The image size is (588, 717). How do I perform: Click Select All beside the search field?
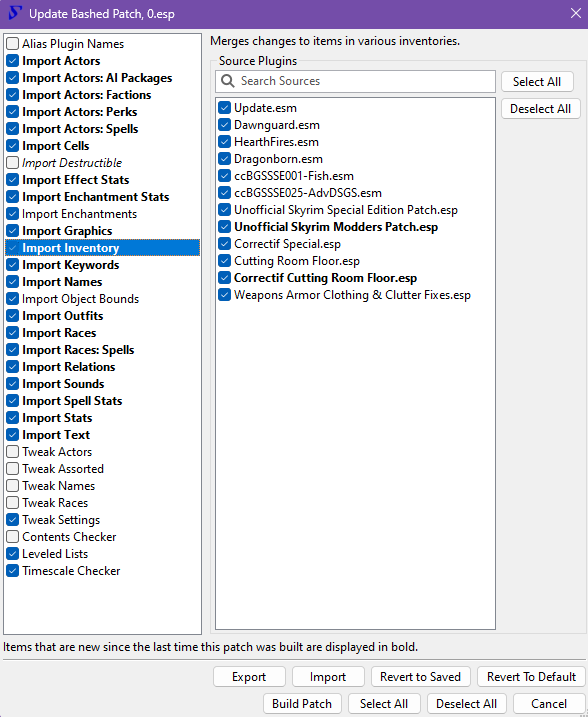pyautogui.click(x=537, y=81)
